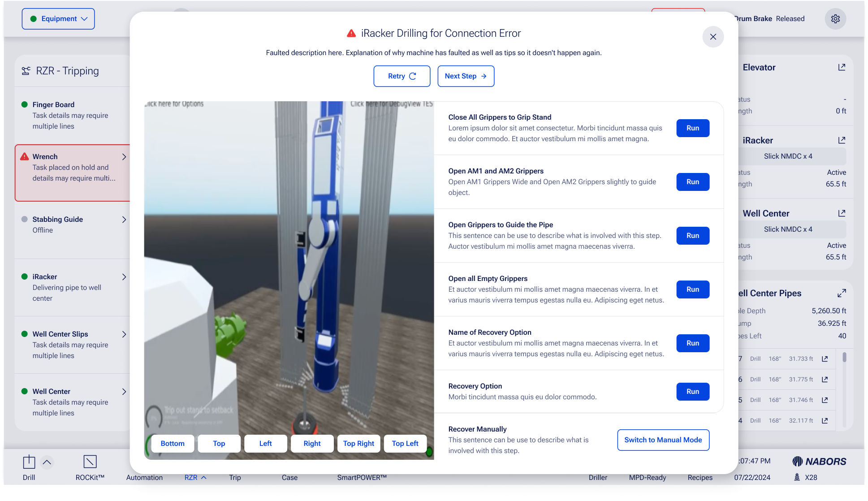
Task: Click the Drill icon in bottom bar
Action: click(x=29, y=462)
